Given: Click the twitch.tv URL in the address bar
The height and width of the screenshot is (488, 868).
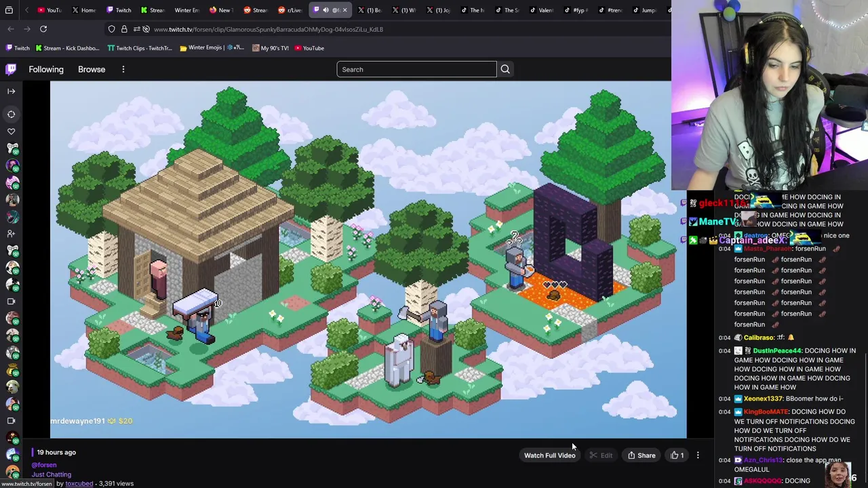Looking at the screenshot, I should (x=269, y=29).
